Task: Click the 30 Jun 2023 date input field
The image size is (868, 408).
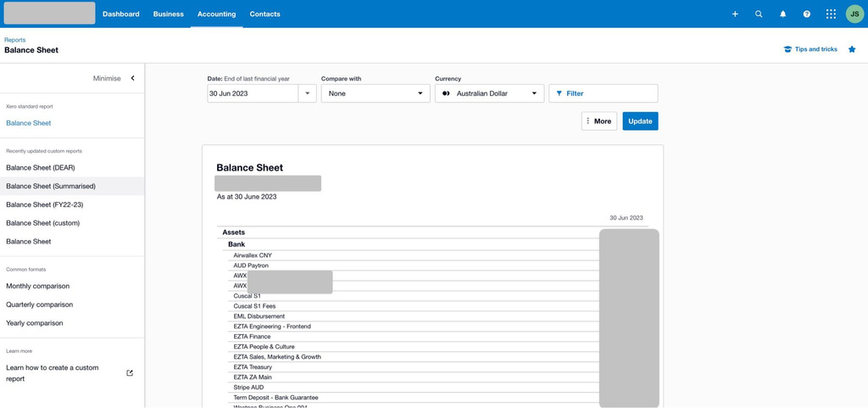Action: [x=253, y=93]
